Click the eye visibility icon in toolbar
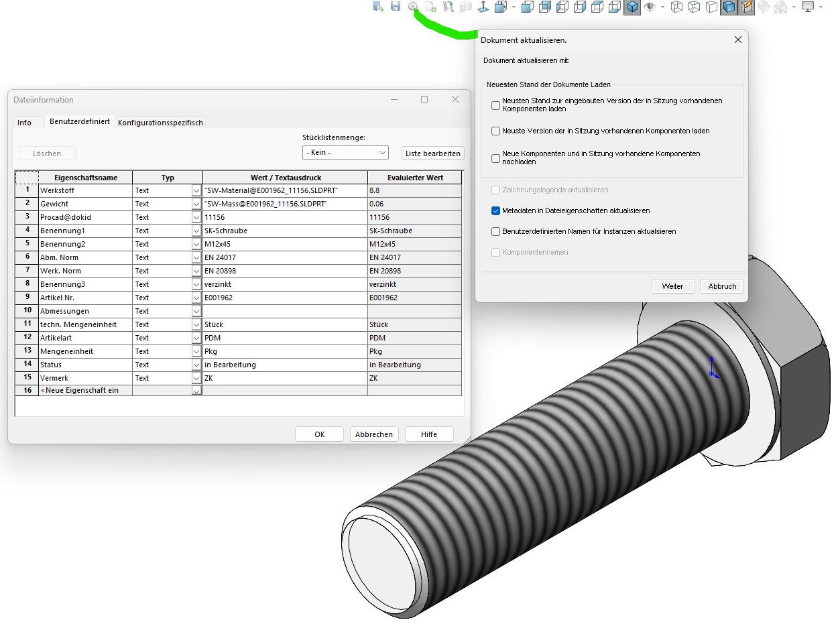Screen dimensions: 840x624 pos(649,7)
